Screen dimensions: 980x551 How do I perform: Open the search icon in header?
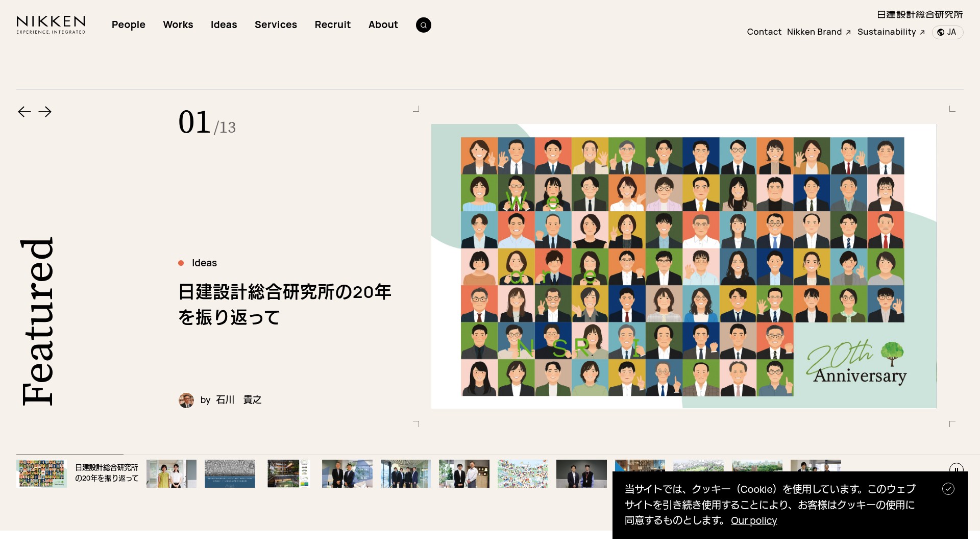pos(423,25)
